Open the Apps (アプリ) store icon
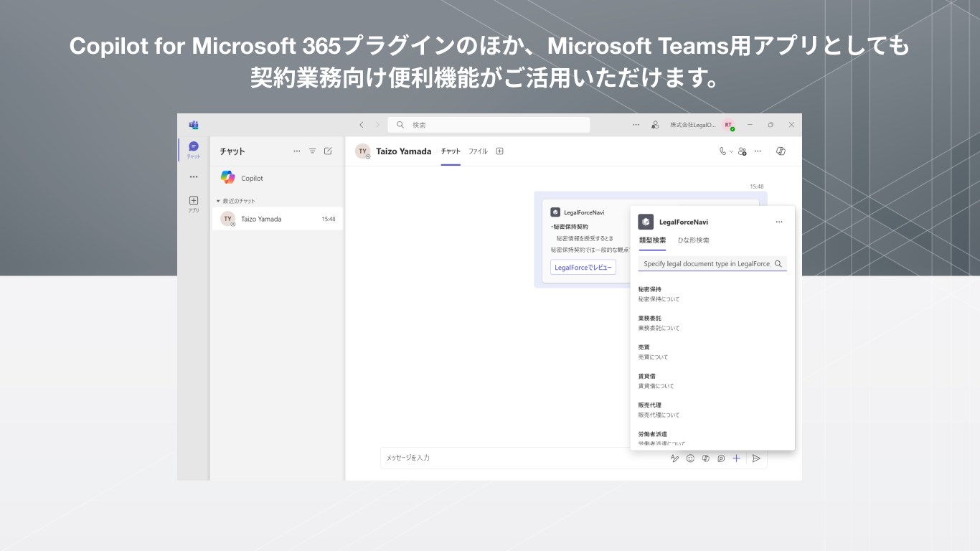Screen dimensions: 980x551 pos(193,204)
